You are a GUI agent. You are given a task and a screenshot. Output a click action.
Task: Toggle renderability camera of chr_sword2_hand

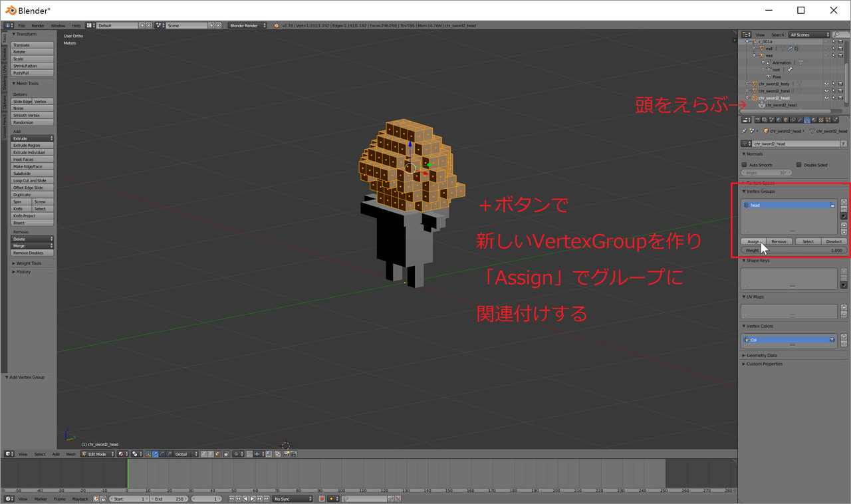click(x=840, y=91)
